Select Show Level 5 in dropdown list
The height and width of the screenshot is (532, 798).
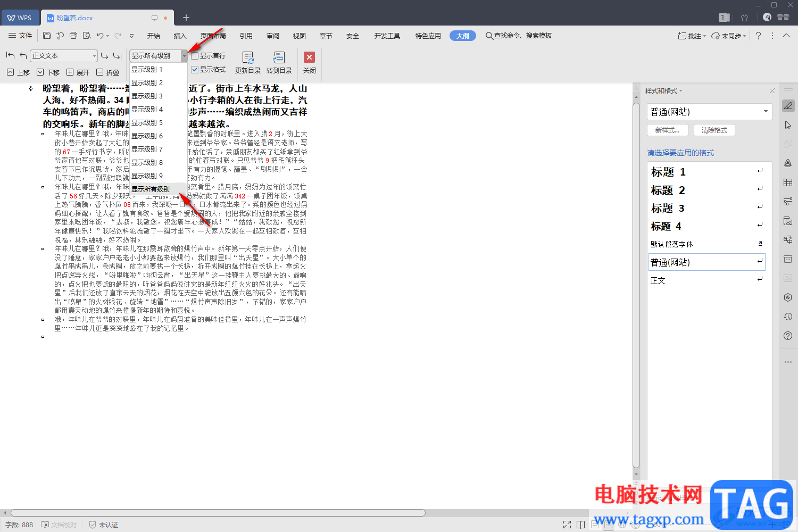159,123
